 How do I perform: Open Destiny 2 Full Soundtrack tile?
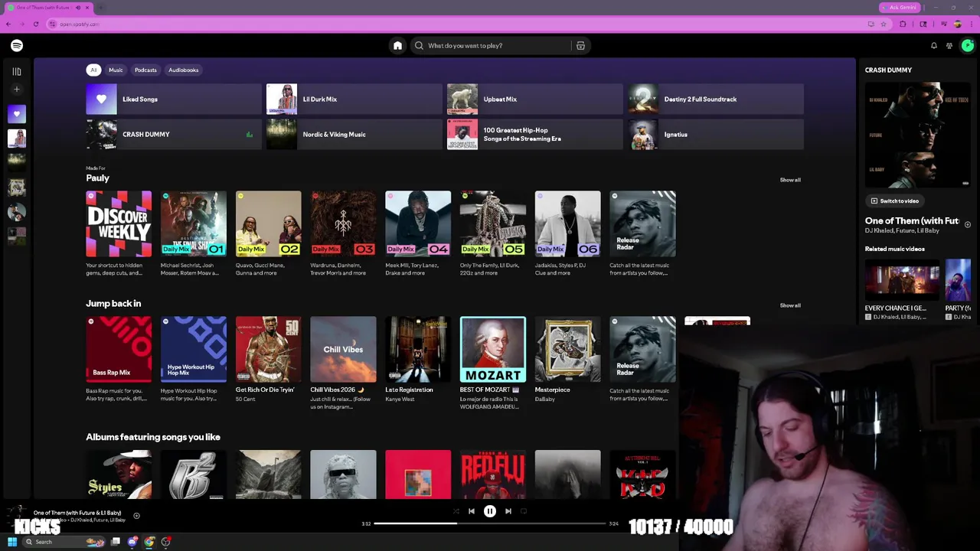click(x=716, y=99)
